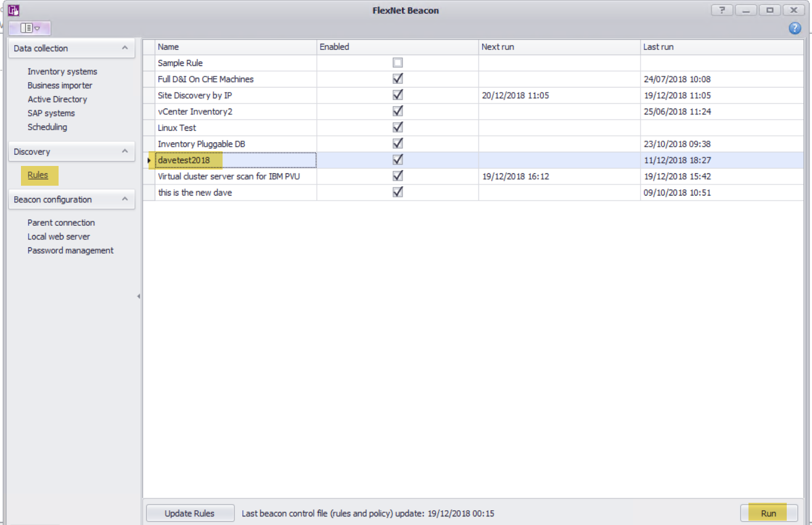Collapse the Beacon configuration section

click(125, 200)
